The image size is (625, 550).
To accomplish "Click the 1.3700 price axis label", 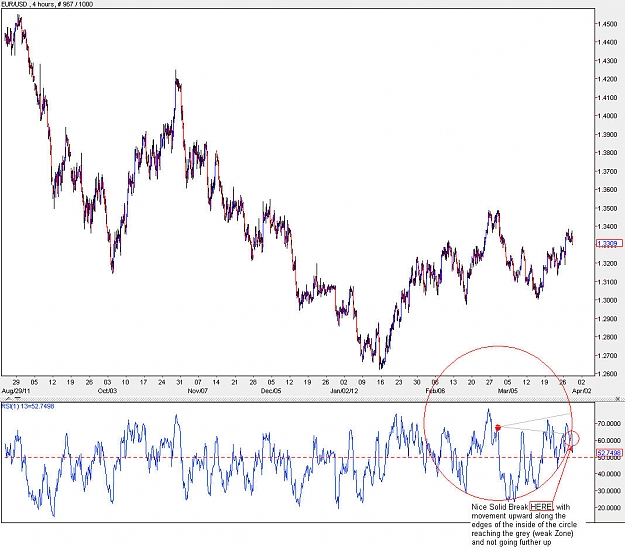I will 608,171.
